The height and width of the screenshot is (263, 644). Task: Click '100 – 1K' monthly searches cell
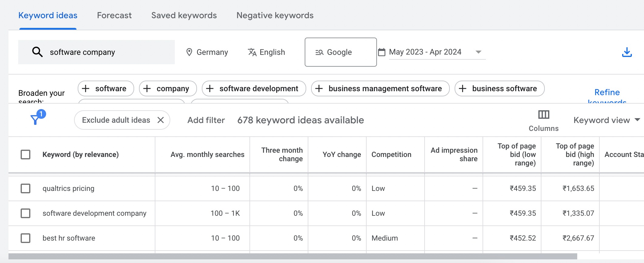point(225,213)
